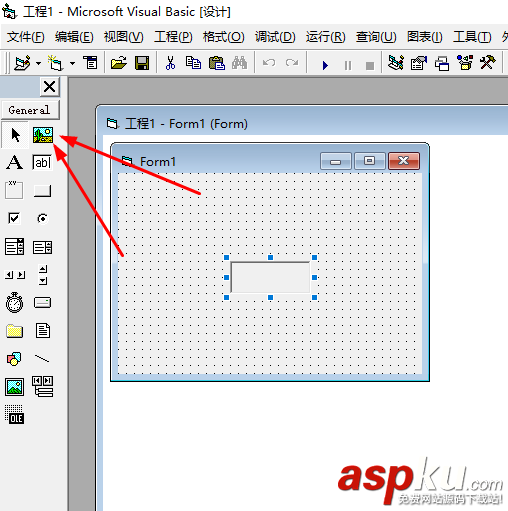Viewport: 508px width, 511px height.
Task: Open the 工程(P) menu
Action: (x=173, y=37)
